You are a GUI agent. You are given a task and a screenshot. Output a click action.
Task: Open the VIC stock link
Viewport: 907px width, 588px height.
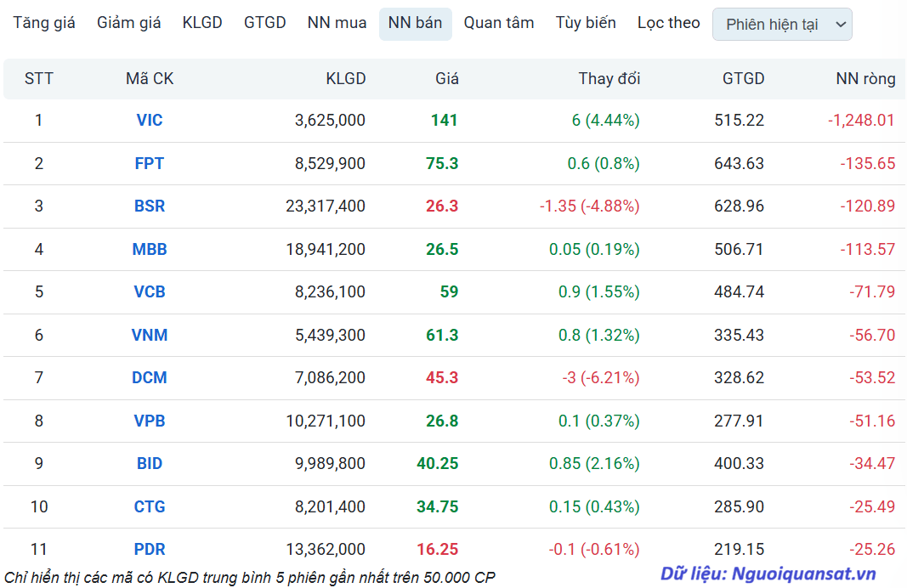[x=150, y=121]
